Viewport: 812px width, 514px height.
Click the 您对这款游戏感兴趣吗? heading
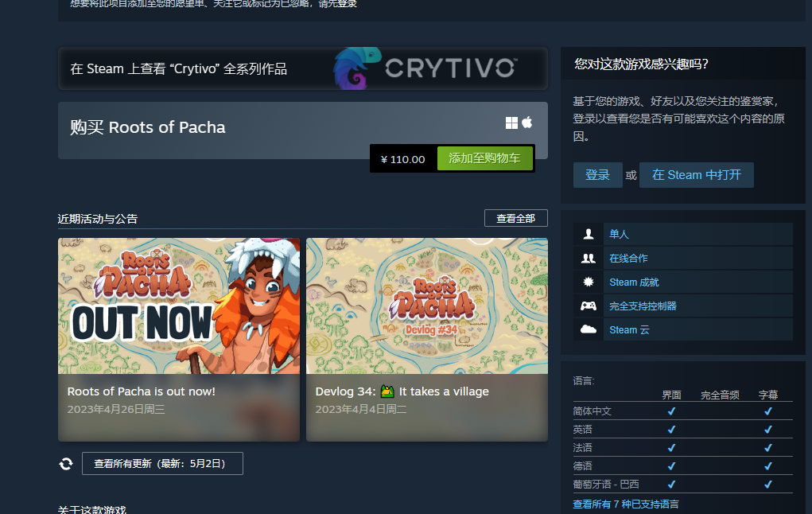641,64
